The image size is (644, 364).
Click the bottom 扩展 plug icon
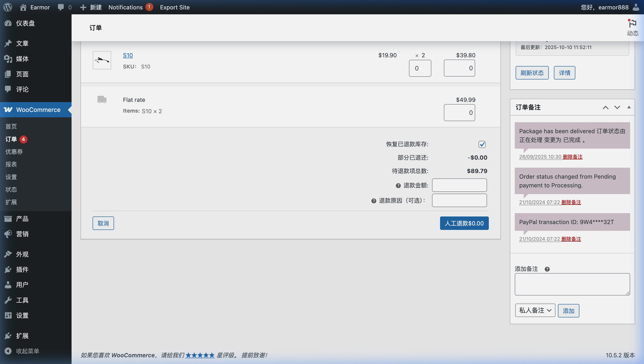(8, 336)
